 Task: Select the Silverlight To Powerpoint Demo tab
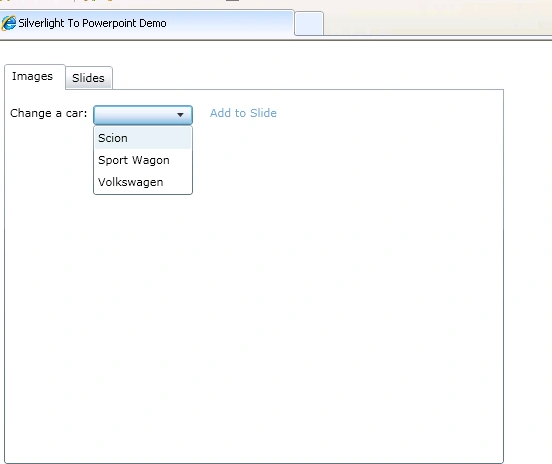[147, 24]
